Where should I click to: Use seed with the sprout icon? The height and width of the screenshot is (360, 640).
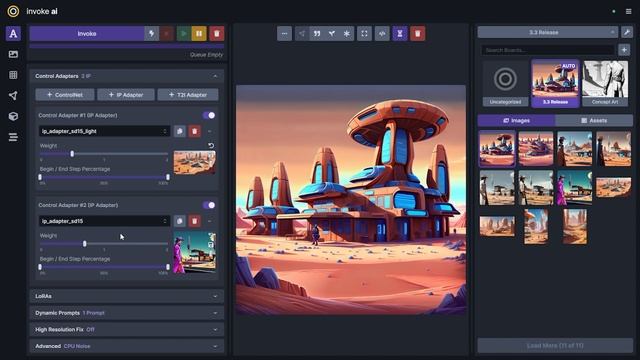click(x=332, y=33)
